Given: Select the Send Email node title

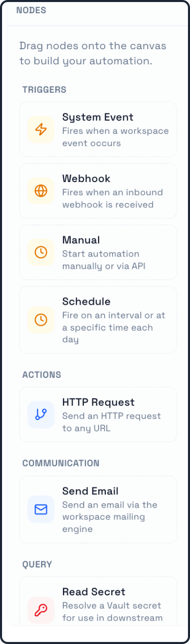Looking at the screenshot, I should click(90, 491).
